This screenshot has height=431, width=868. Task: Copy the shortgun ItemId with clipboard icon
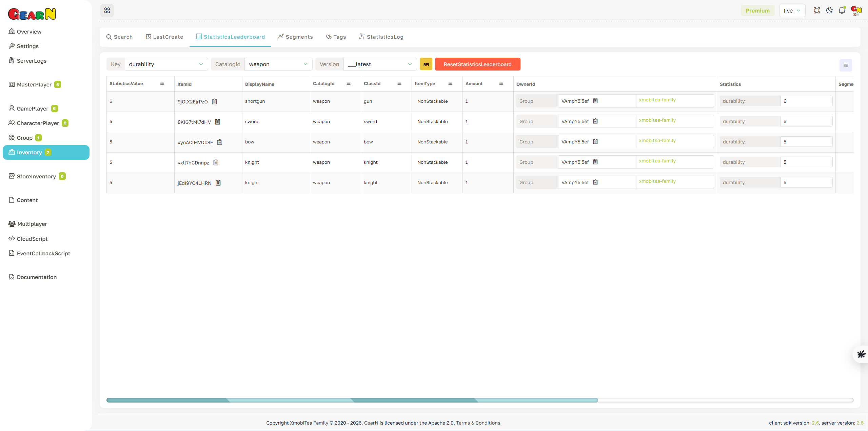[x=214, y=101]
